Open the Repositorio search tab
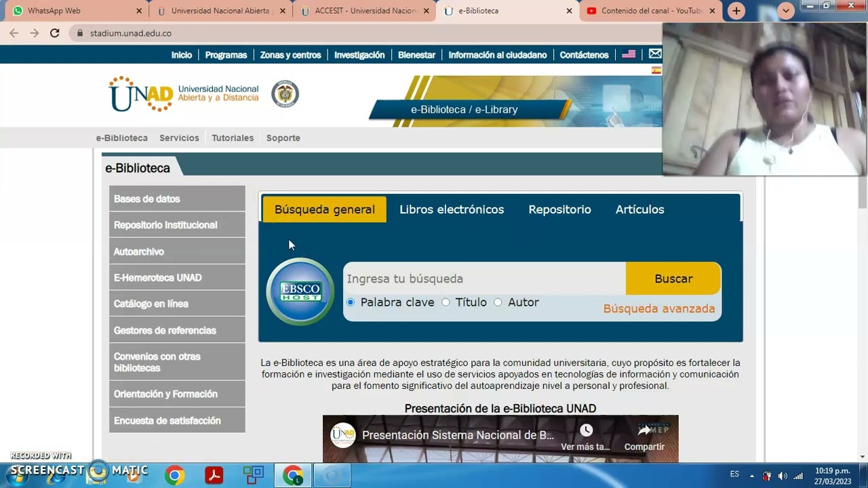The width and height of the screenshot is (868, 488). 559,209
